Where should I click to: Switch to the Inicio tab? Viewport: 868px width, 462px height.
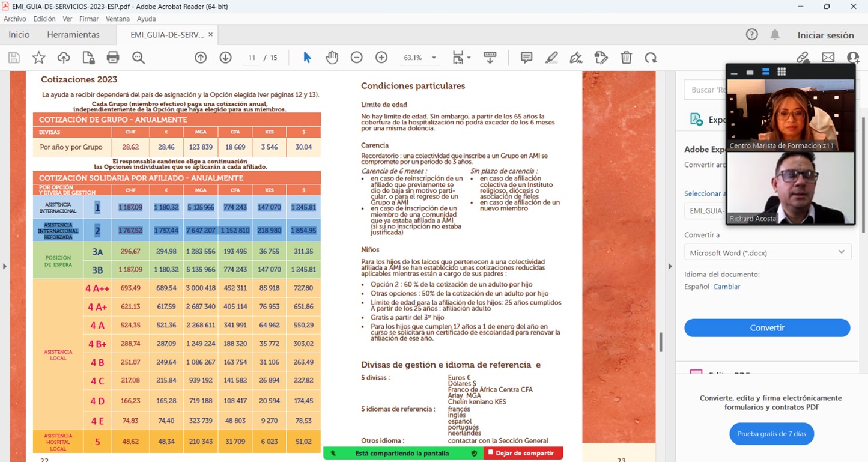(x=19, y=35)
